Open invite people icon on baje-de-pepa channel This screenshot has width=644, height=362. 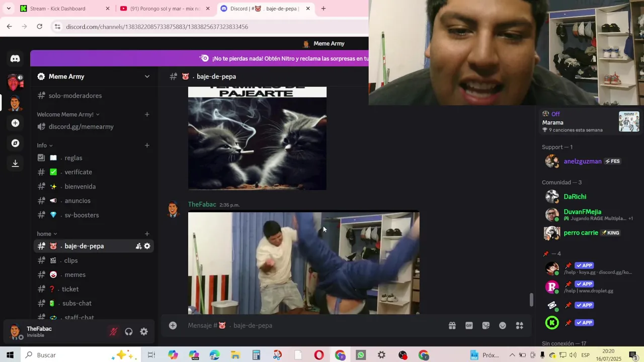point(138,246)
